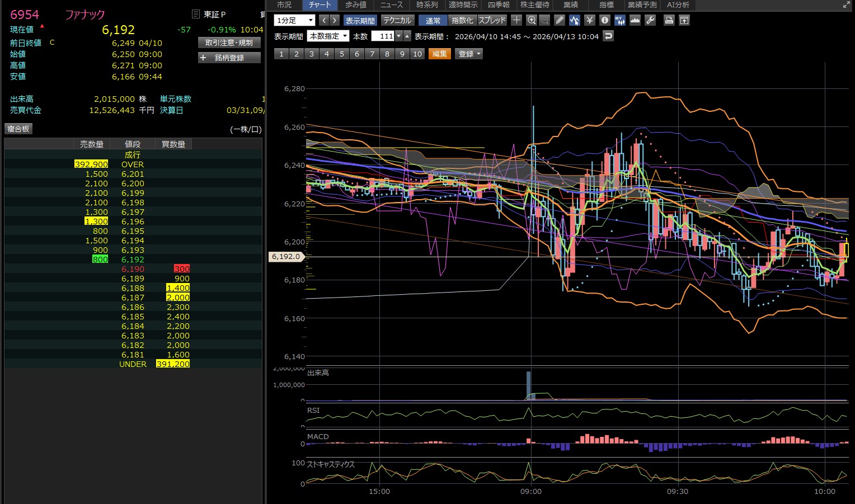
Task: Open the chart info icon
Action: tap(604, 20)
